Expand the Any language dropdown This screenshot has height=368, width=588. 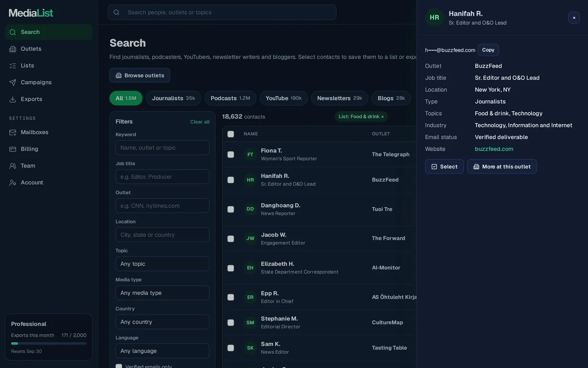(x=163, y=351)
